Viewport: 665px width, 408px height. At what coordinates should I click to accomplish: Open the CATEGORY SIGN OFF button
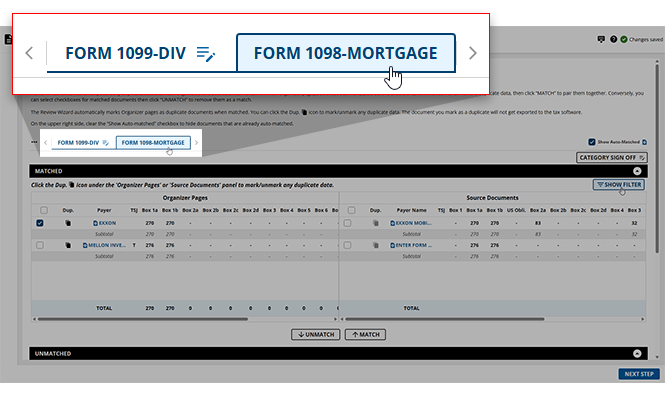pos(612,157)
